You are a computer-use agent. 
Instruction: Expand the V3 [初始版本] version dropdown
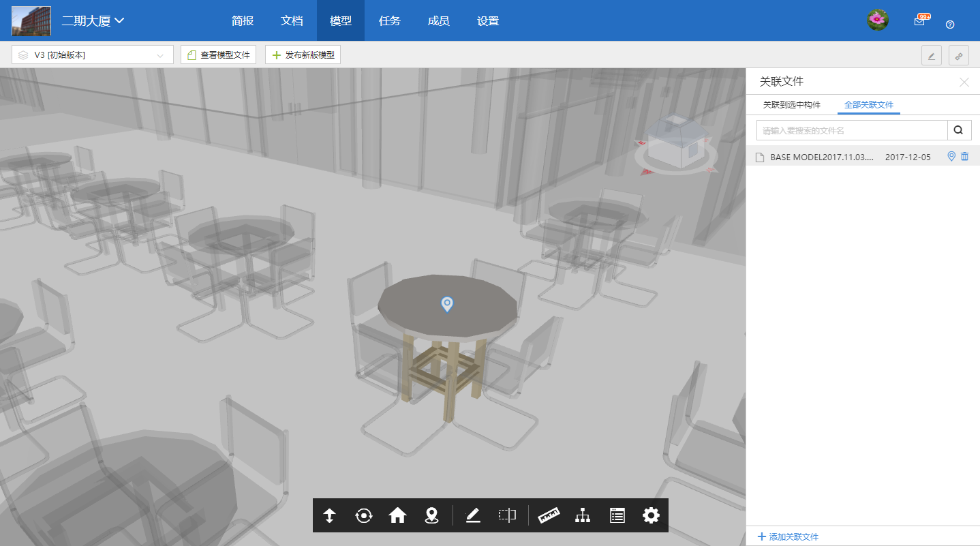tap(93, 55)
